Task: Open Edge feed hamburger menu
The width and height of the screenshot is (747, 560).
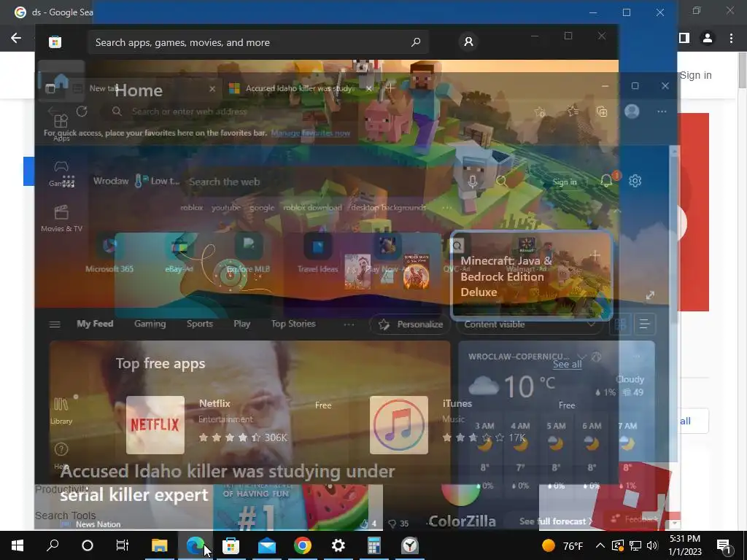Action: [x=55, y=324]
